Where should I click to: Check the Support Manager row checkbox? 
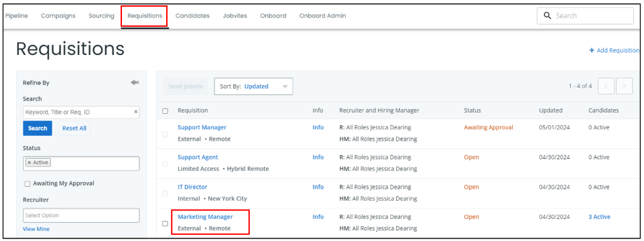[165, 134]
